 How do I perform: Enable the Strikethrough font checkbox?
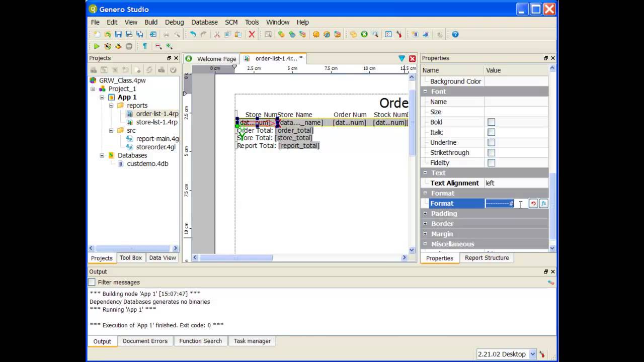tap(491, 152)
